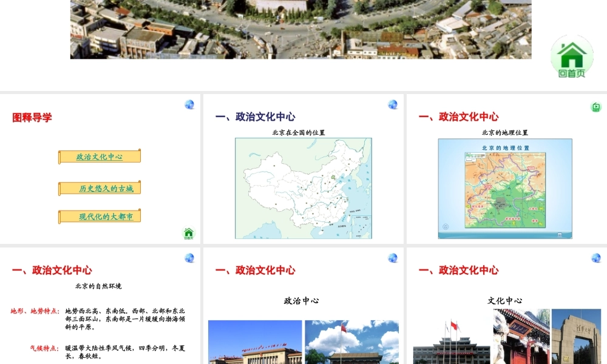Click the university gate photo with stone lion
This screenshot has width=607, height=364.
(521, 337)
